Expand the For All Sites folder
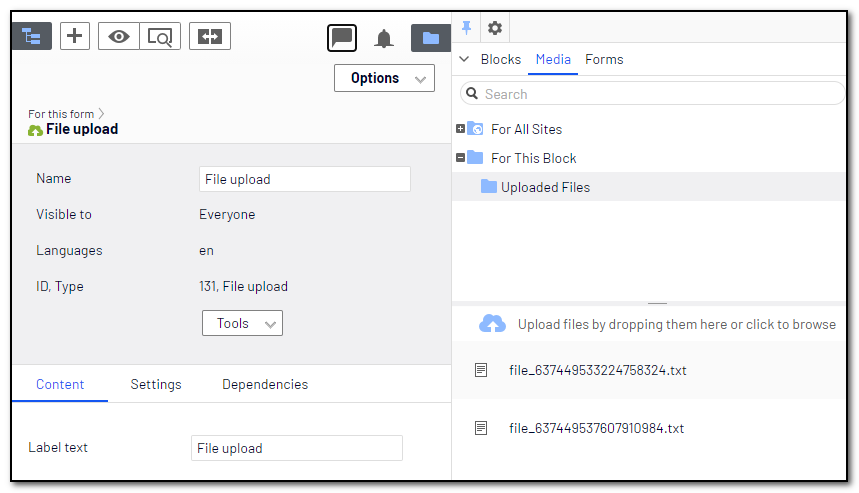 [x=460, y=129]
